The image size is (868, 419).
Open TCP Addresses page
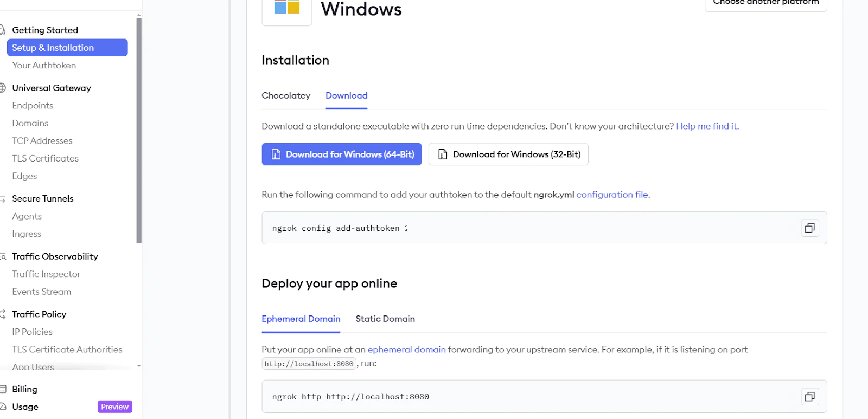[42, 141]
